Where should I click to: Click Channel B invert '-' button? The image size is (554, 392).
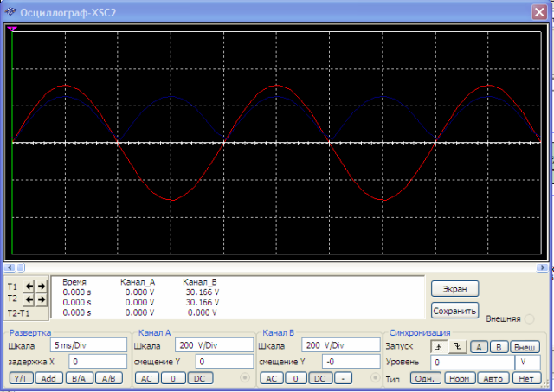click(343, 378)
